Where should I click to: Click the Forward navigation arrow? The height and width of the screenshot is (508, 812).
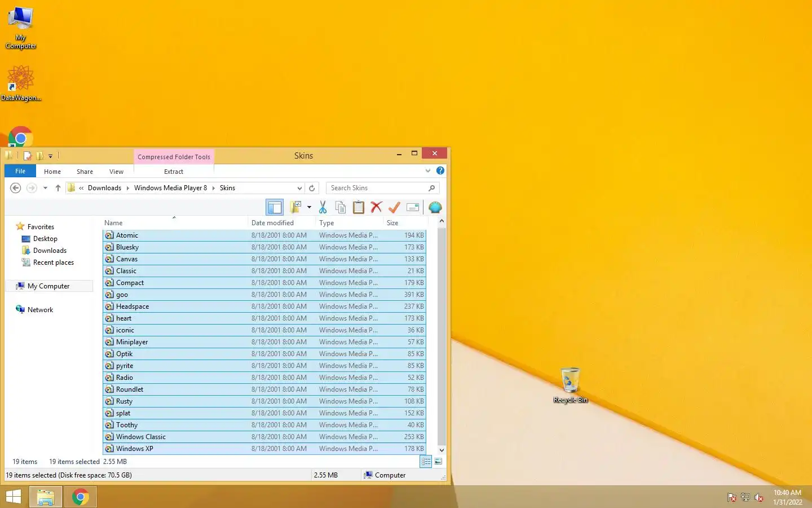click(32, 188)
